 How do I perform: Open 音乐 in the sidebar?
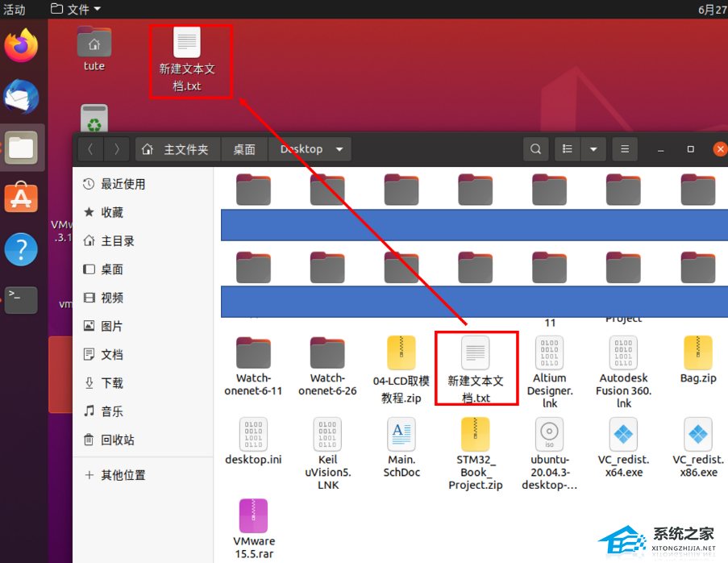[x=143, y=411]
